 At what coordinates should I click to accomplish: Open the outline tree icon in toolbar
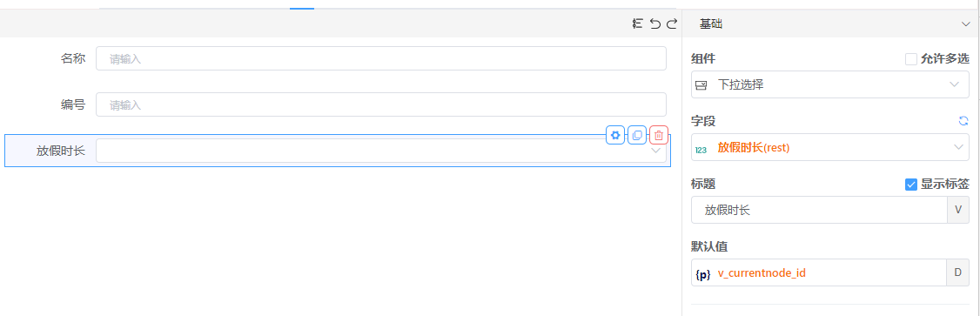637,24
